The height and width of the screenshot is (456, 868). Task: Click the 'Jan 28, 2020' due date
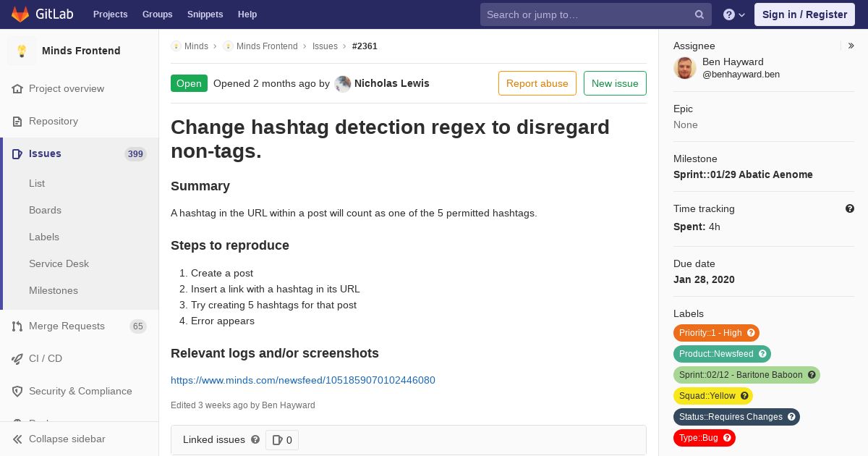pos(704,279)
